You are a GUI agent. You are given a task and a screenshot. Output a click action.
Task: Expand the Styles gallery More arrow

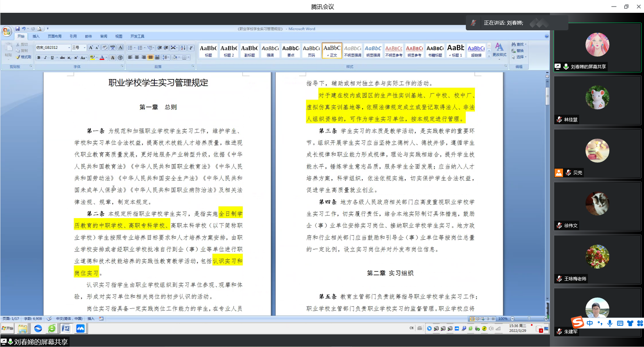coord(489,56)
